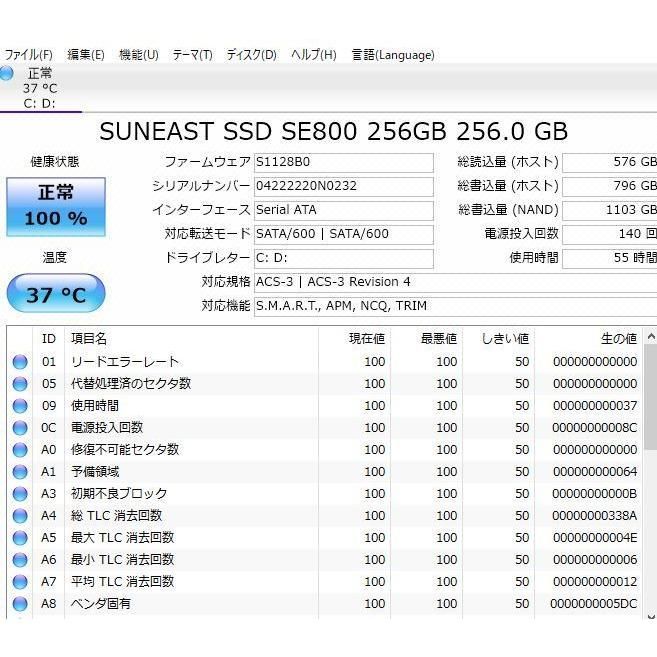Click status icon for A3 初期不良ブロック
The height and width of the screenshot is (657, 657).
pyautogui.click(x=20, y=494)
